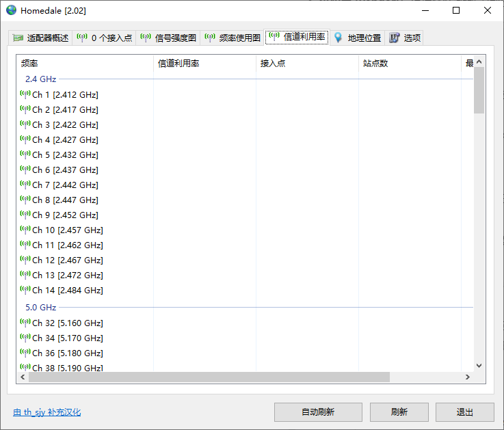Sort by the 站点数 column header
Screen dimensions: 504x430
[x=410, y=64]
